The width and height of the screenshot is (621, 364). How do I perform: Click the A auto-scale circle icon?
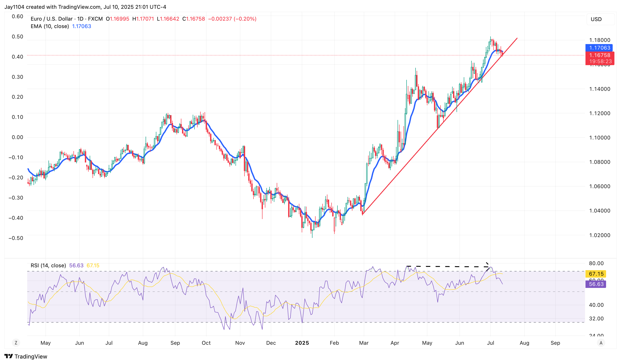[x=601, y=343]
